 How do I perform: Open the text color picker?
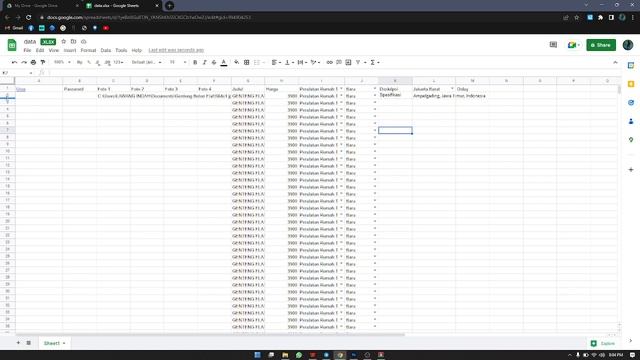coord(224,62)
